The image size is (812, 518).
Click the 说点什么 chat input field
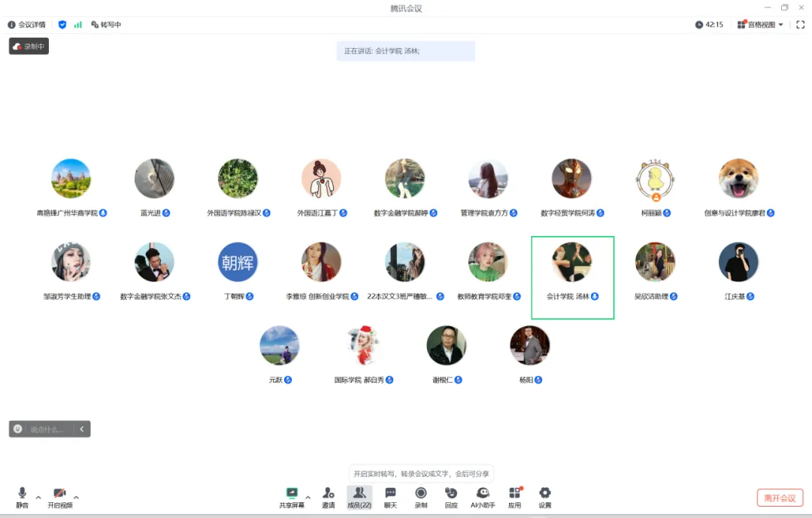(x=49, y=429)
